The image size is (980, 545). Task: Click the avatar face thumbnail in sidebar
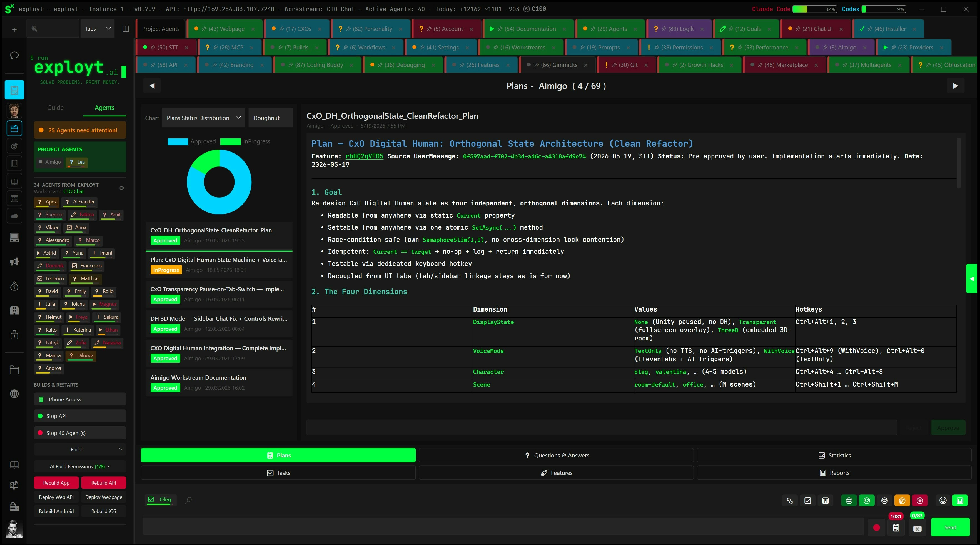pyautogui.click(x=14, y=111)
